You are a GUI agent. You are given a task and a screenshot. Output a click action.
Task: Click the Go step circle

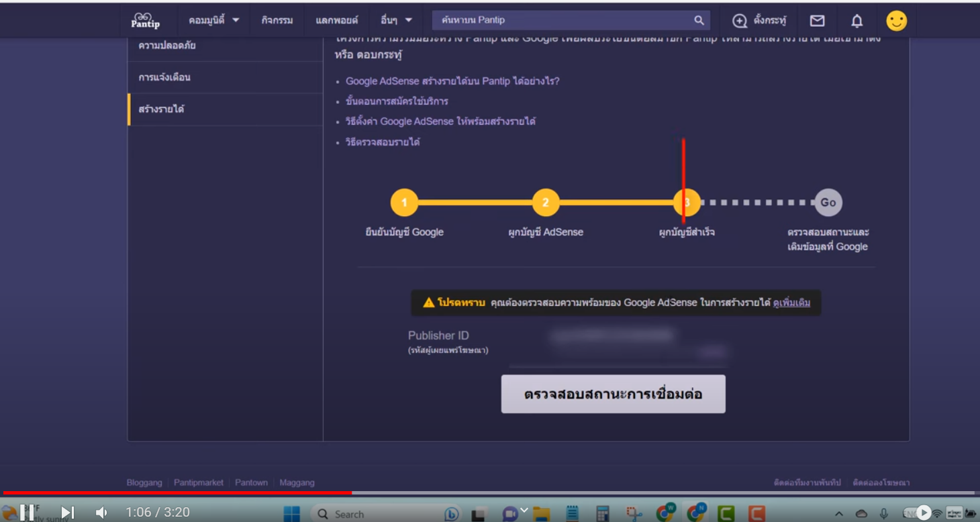pyautogui.click(x=828, y=203)
